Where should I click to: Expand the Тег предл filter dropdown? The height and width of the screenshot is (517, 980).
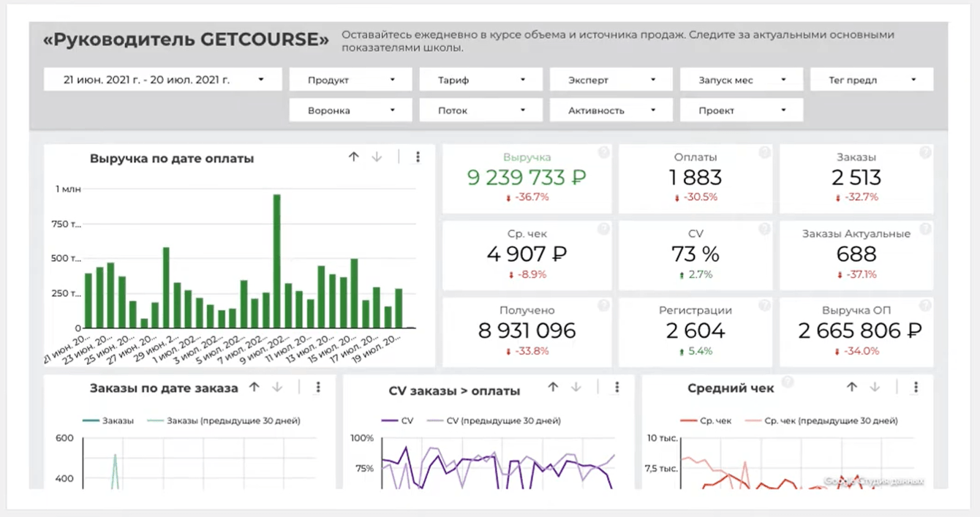pos(871,80)
